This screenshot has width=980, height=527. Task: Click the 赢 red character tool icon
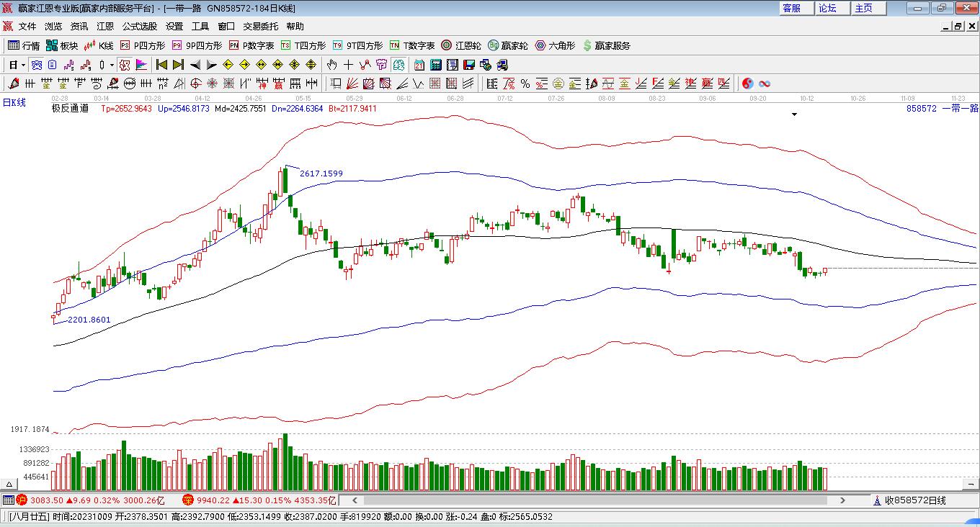pyautogui.click(x=278, y=84)
